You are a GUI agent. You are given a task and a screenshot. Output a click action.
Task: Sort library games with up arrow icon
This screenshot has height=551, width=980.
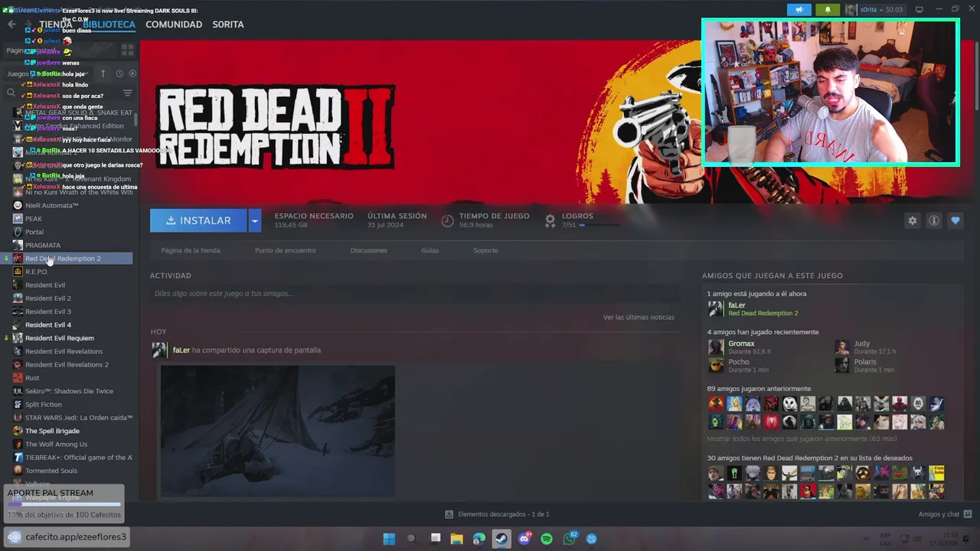click(x=103, y=73)
